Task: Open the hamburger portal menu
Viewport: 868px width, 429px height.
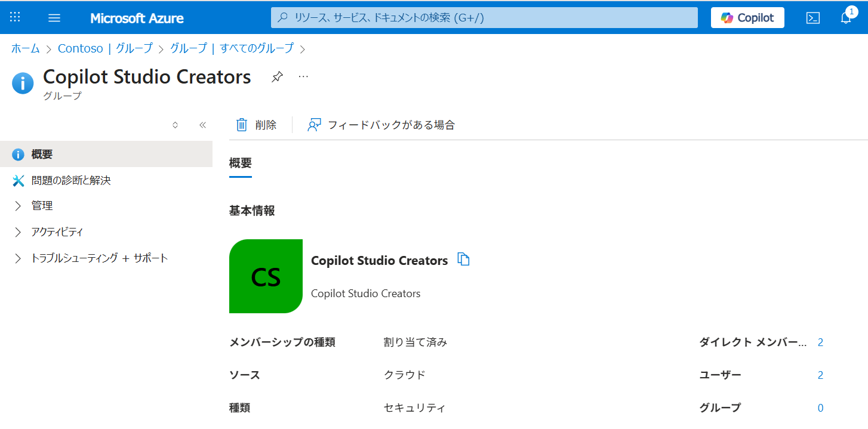Action: [x=54, y=18]
